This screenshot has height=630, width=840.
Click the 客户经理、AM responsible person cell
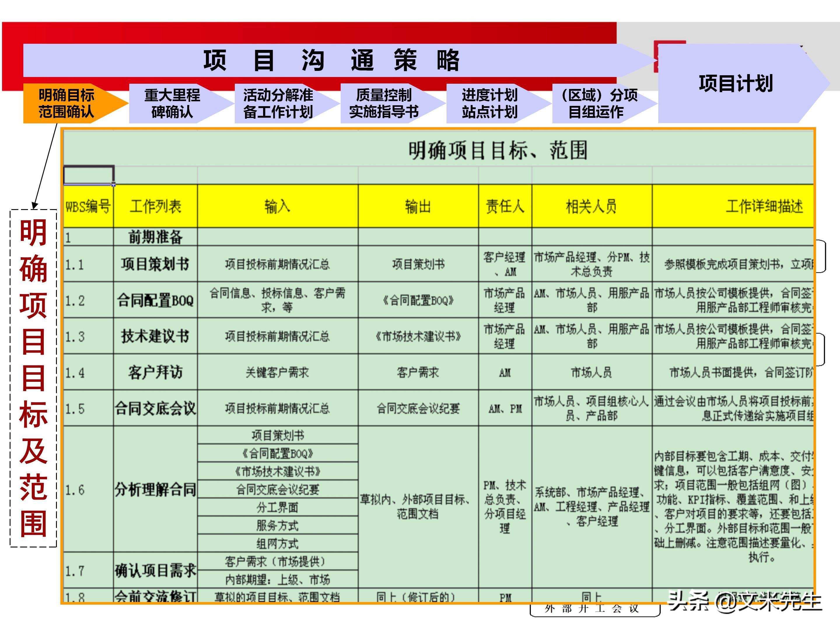[505, 264]
